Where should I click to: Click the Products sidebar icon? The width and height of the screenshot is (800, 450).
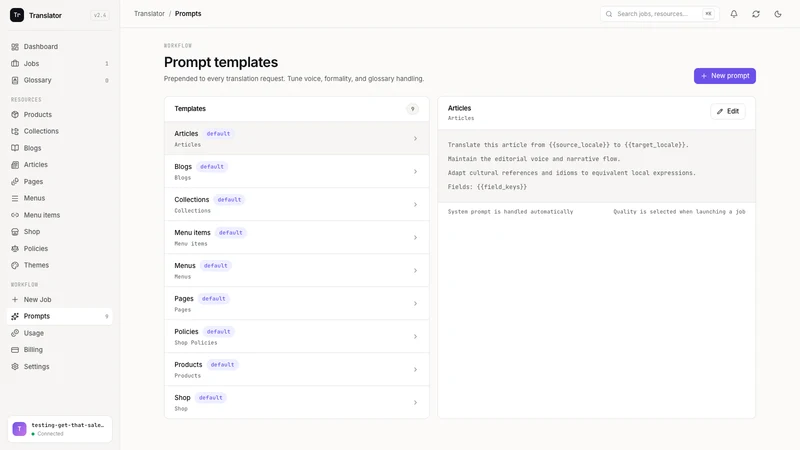pyautogui.click(x=15, y=114)
